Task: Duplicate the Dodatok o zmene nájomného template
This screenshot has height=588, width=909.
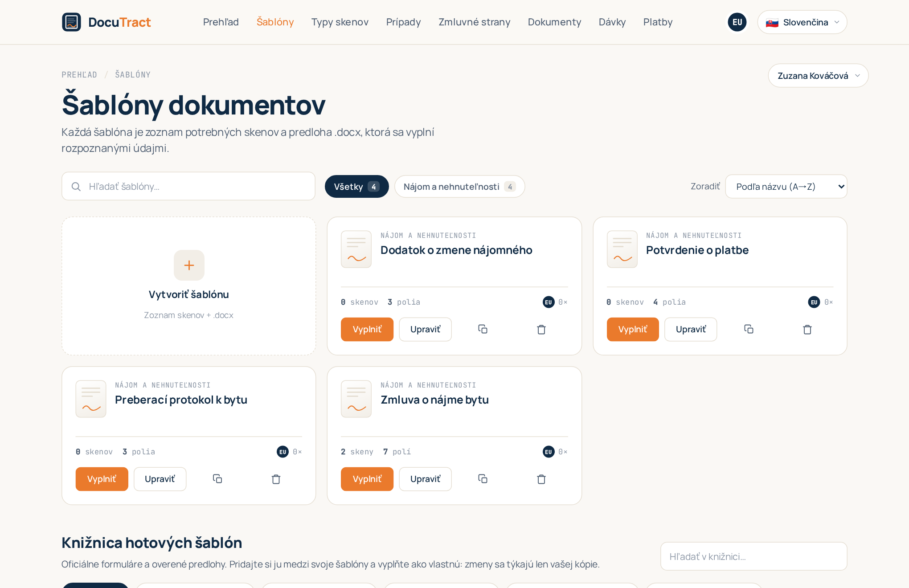Action: click(483, 329)
